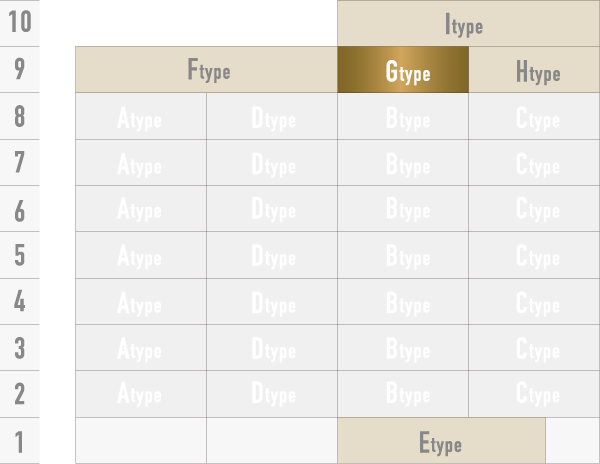
Task: Choose the Btype unit on floor 6
Action: (x=403, y=209)
